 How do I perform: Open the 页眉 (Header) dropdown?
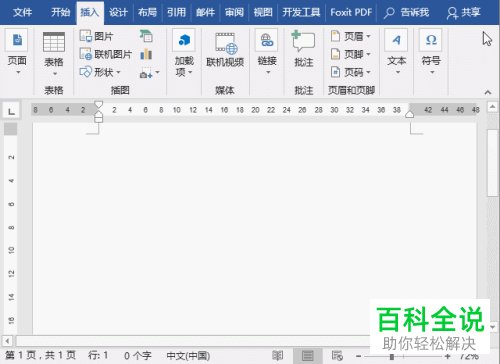pyautogui.click(x=351, y=36)
